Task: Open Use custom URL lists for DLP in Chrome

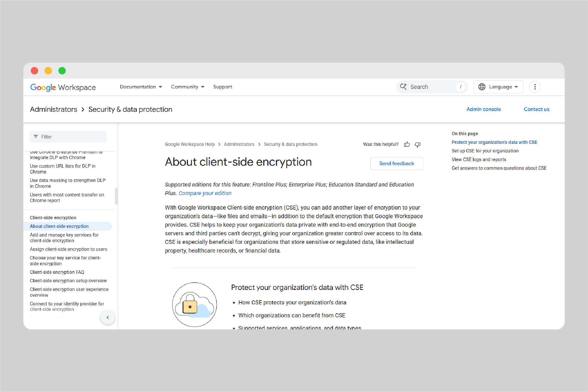Action: click(63, 169)
